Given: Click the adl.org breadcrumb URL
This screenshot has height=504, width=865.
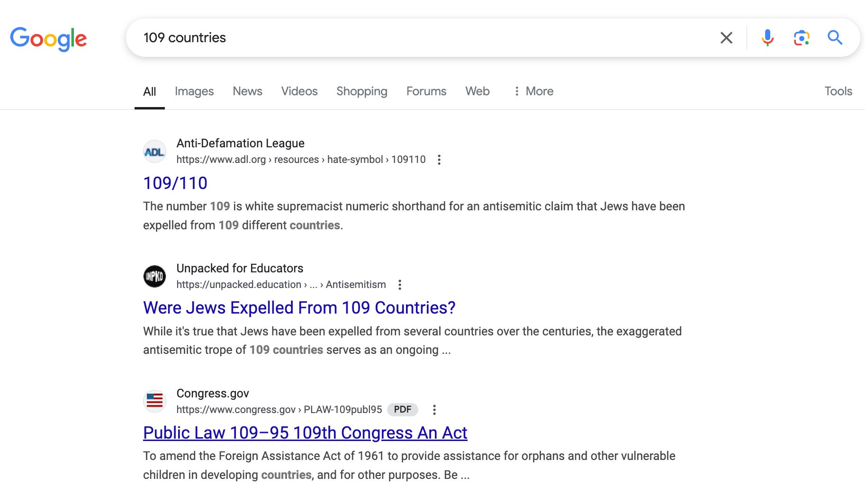Looking at the screenshot, I should click(301, 160).
